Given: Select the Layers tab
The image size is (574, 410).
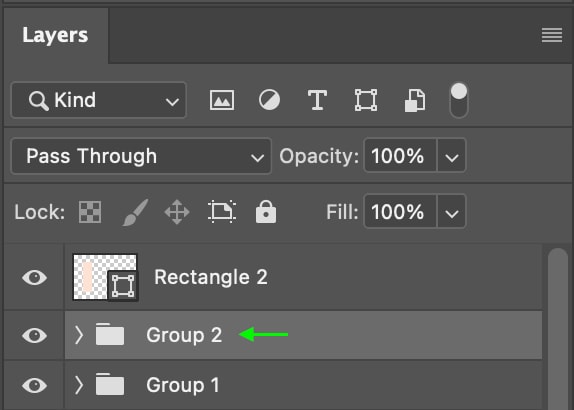Looking at the screenshot, I should [55, 36].
